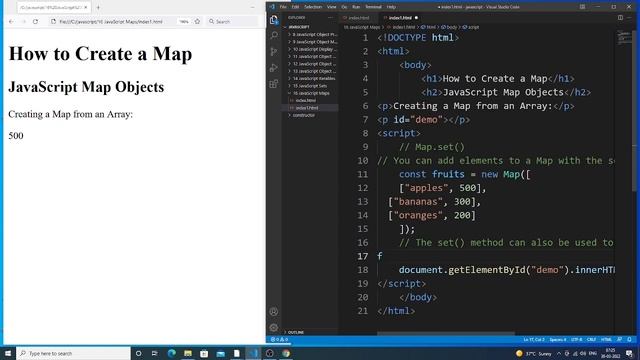Open the Explorer view in VS Code activity bar
Image resolution: width=640 pixels, height=360 pixels.
coord(274,20)
